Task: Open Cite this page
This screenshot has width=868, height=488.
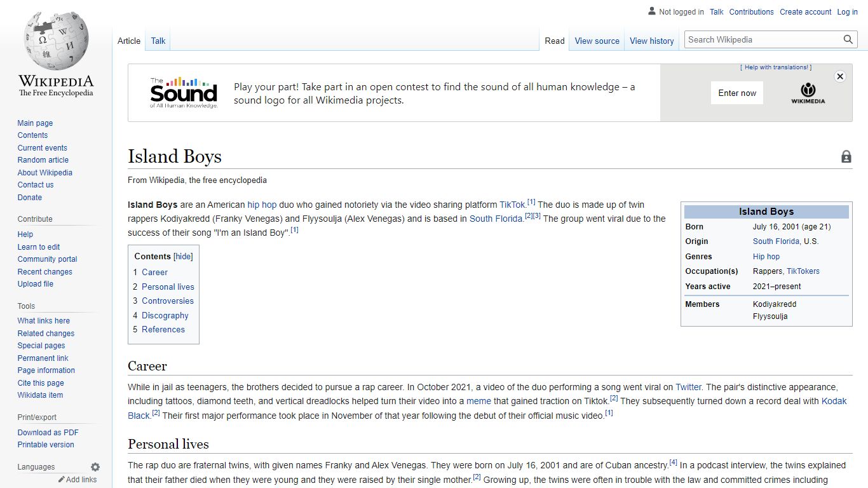Action: coord(41,383)
